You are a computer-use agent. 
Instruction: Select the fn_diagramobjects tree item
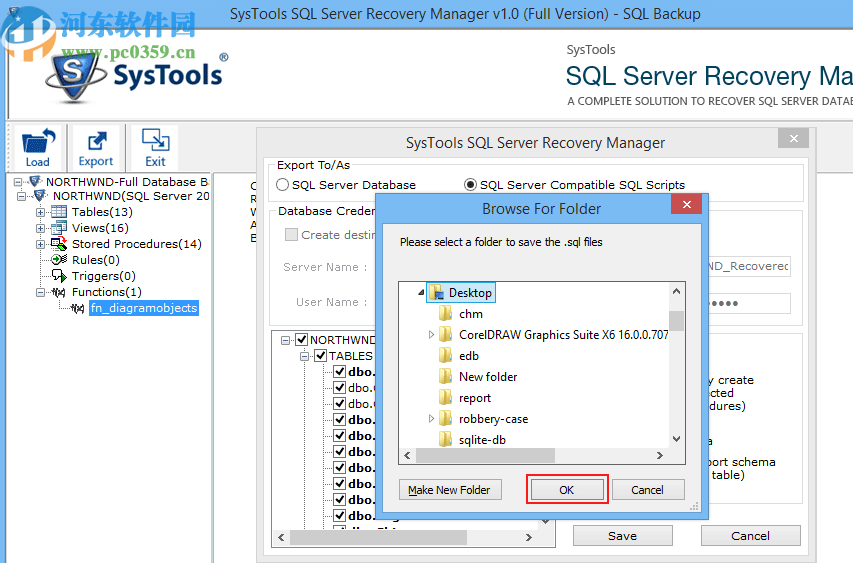[144, 308]
